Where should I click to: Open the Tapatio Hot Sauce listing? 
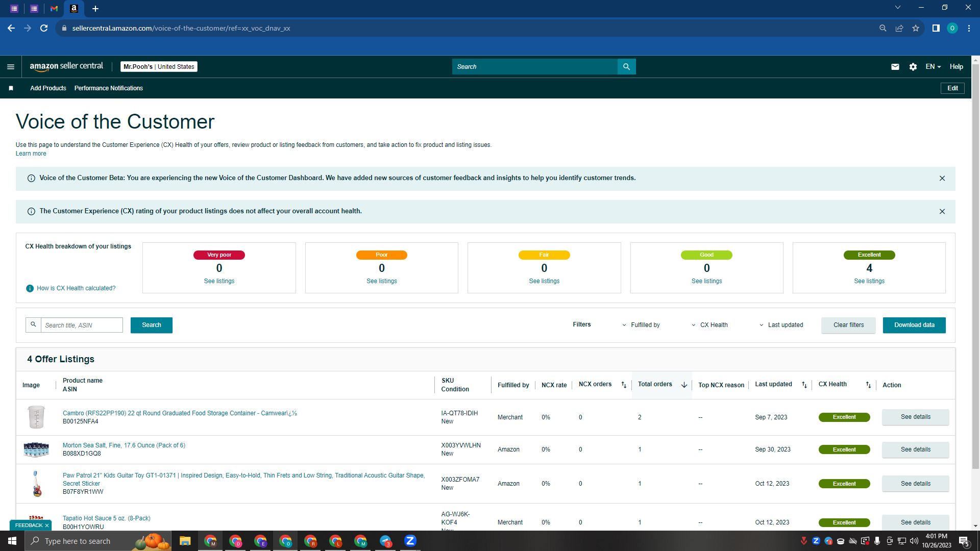pos(107,518)
